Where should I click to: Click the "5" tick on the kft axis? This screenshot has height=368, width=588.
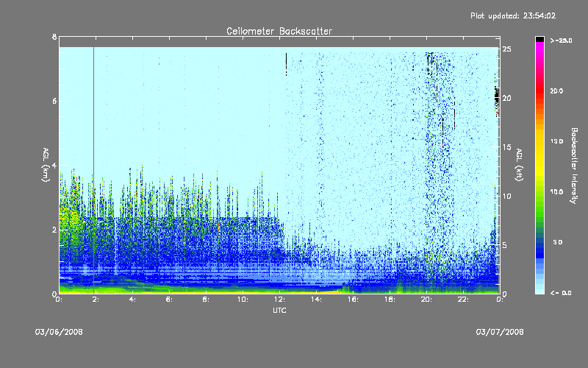(505, 245)
